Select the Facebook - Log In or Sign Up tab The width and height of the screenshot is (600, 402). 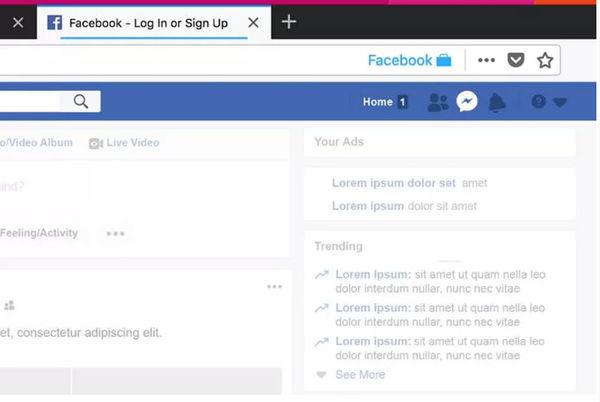[x=154, y=23]
